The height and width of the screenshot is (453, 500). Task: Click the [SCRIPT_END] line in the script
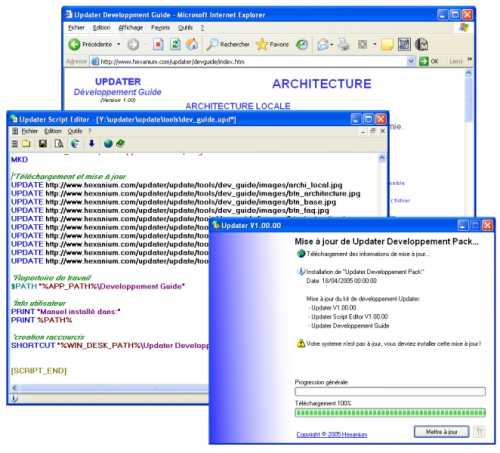point(39,371)
